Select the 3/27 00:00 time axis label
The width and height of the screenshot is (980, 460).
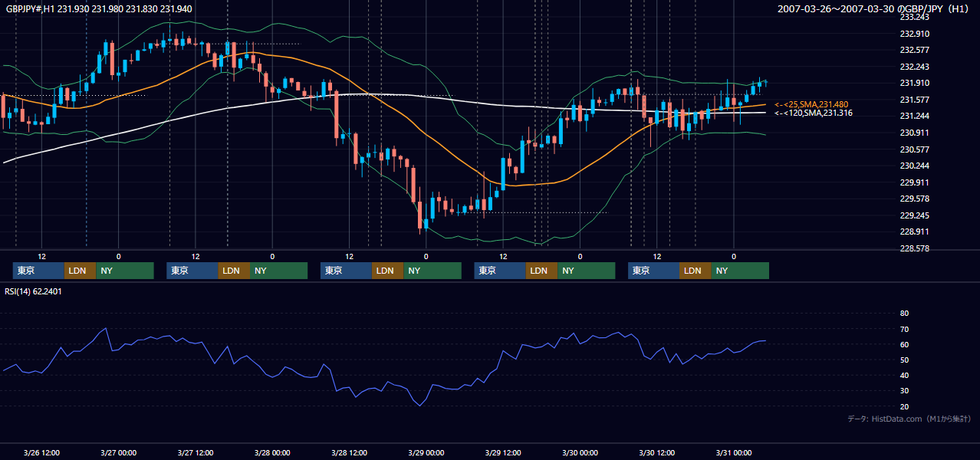118,452
